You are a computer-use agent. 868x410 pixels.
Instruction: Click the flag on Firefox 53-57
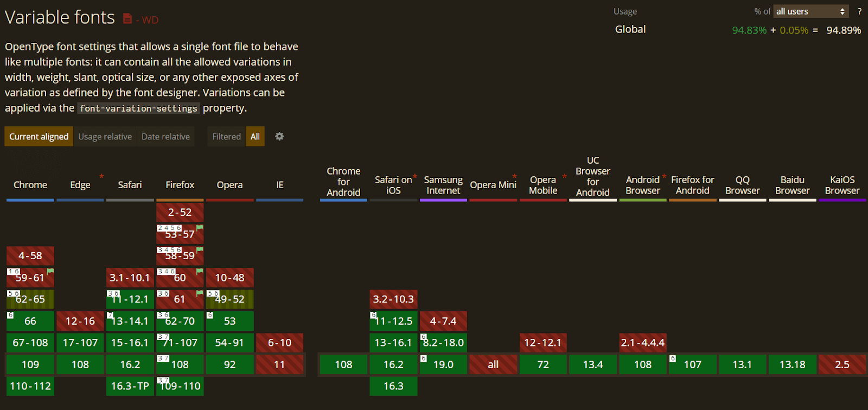(200, 227)
